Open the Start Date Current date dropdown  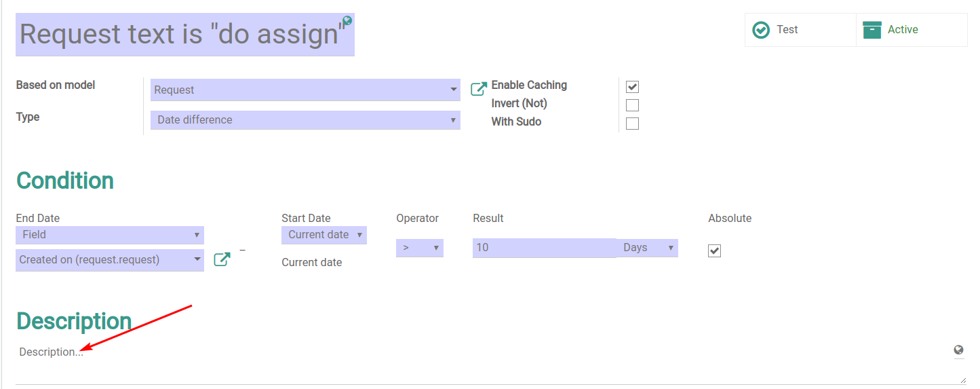pyautogui.click(x=324, y=235)
